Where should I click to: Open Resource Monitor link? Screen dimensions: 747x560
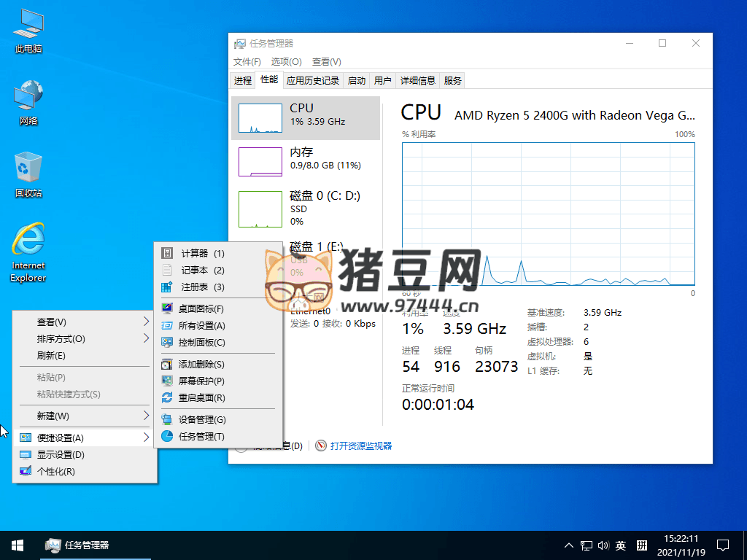click(x=360, y=446)
